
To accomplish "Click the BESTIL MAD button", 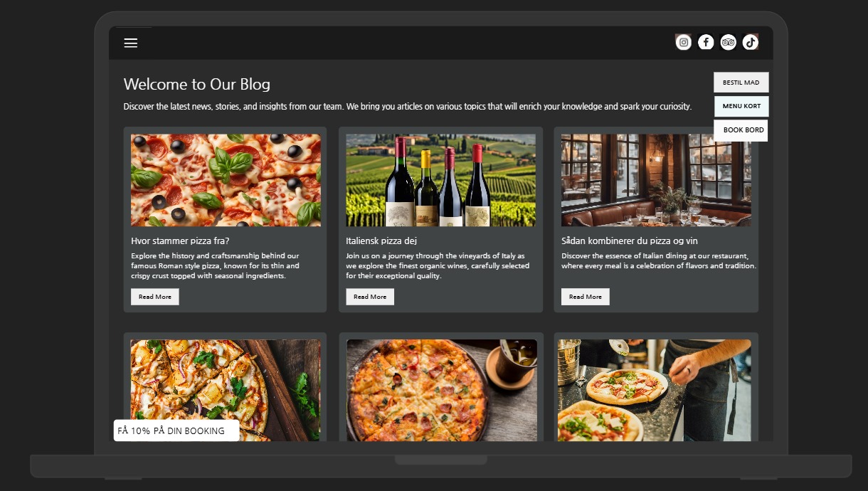I will (741, 82).
